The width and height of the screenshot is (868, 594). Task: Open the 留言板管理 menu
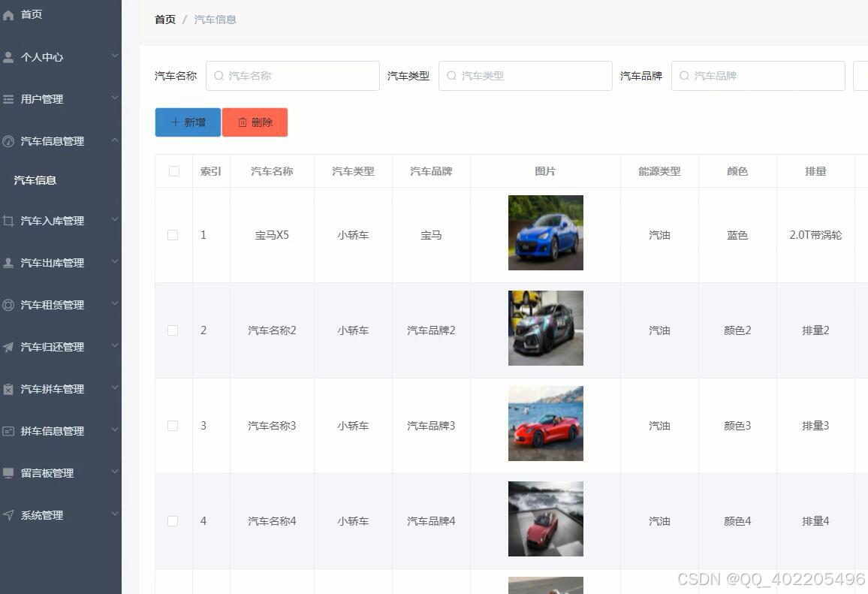click(60, 473)
